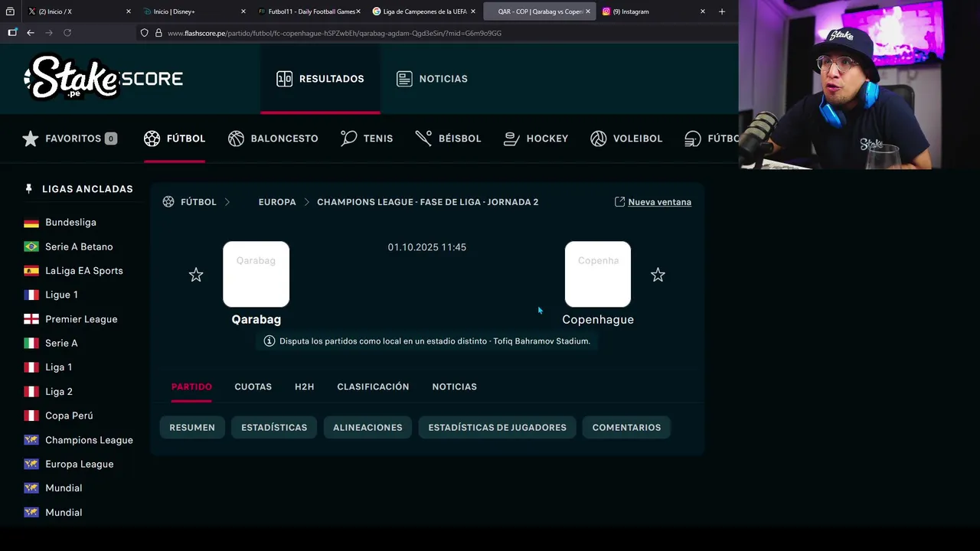Select the American football helmet icon
The image size is (980, 551).
[x=693, y=139]
